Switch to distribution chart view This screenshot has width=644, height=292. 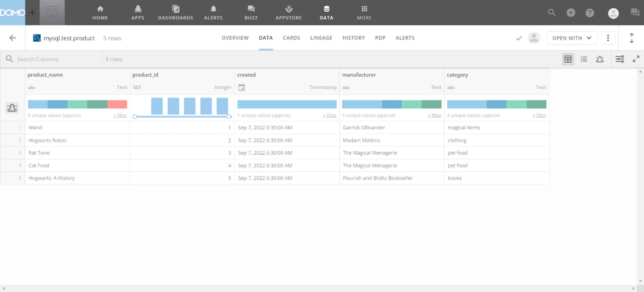pyautogui.click(x=599, y=59)
